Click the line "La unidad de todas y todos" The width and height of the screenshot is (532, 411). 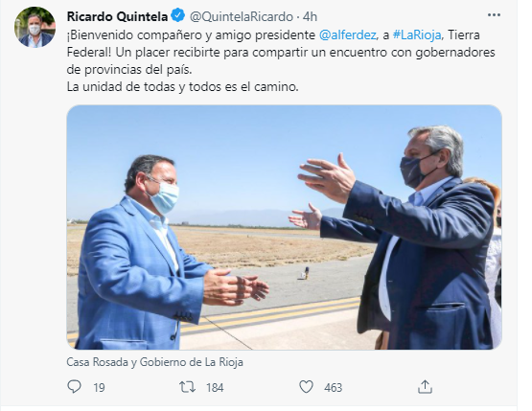click(182, 87)
